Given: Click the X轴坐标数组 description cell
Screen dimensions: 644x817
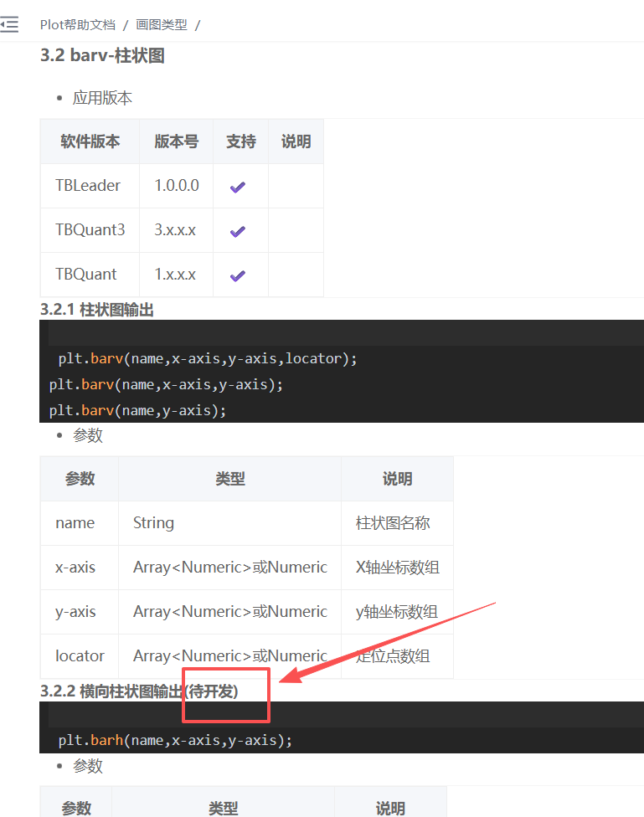Looking at the screenshot, I should point(397,568).
